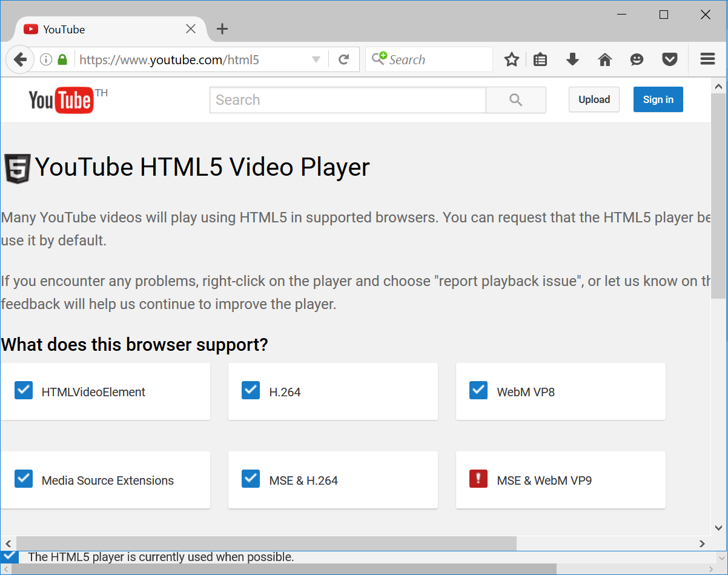Click the bottom window horizontal scrollbar thumb
Viewport: 728px width, 575px height.
click(284, 569)
